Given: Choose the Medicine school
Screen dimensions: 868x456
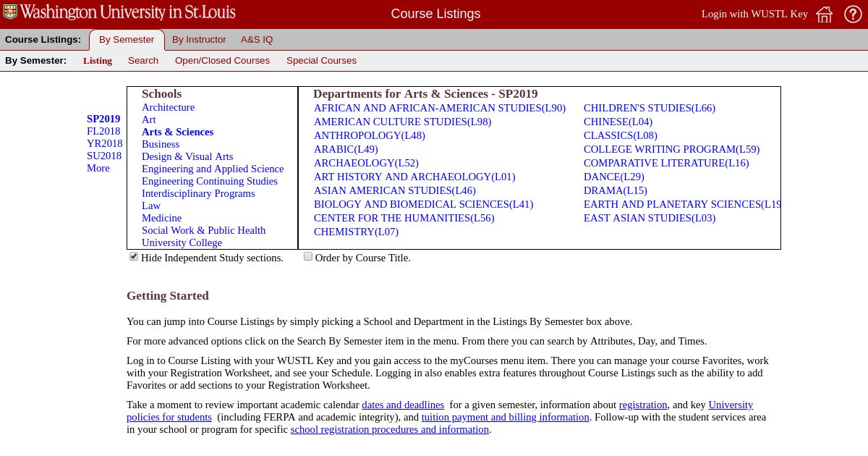Looking at the screenshot, I should pyautogui.click(x=161, y=218).
